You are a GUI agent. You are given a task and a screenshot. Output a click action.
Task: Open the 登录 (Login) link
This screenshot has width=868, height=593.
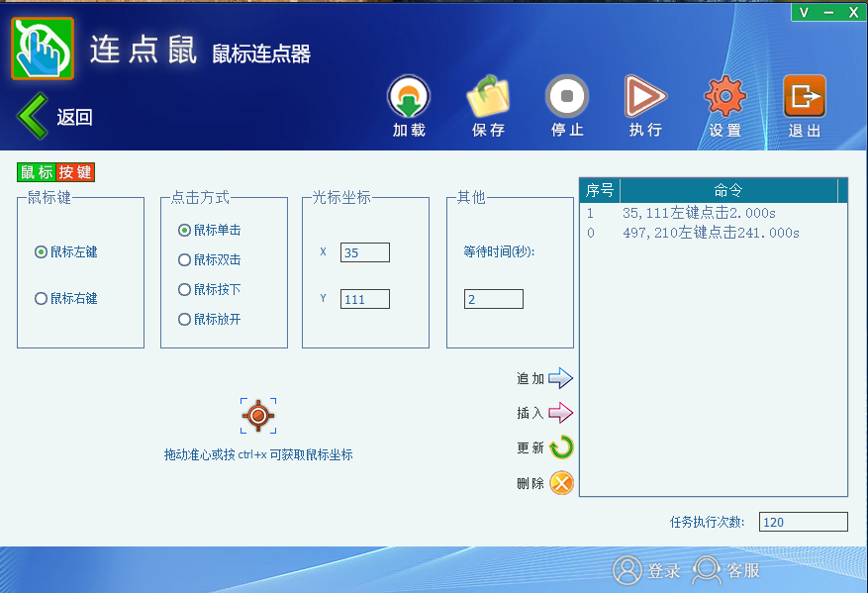648,570
